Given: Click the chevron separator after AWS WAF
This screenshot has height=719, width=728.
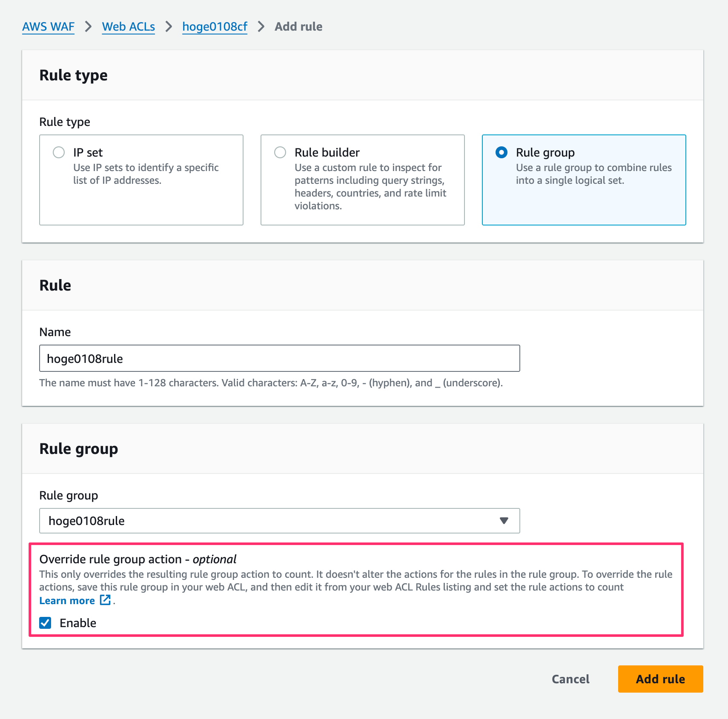Looking at the screenshot, I should click(88, 27).
